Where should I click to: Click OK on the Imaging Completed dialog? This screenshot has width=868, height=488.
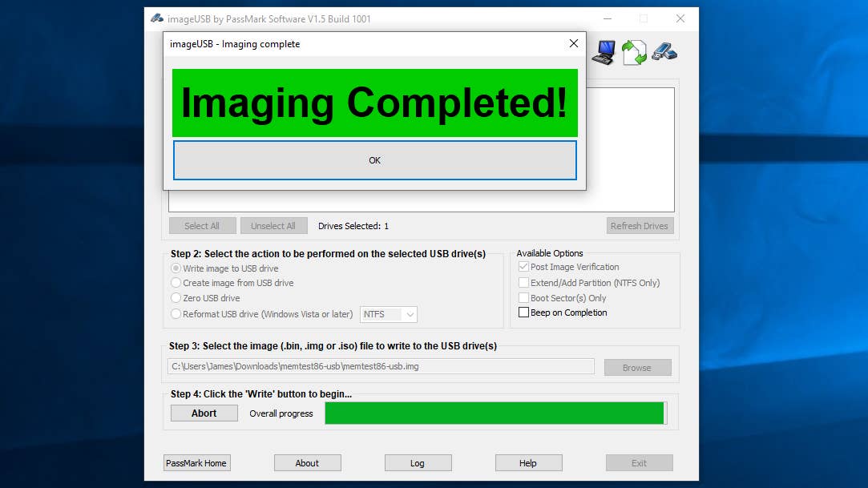pyautogui.click(x=373, y=160)
